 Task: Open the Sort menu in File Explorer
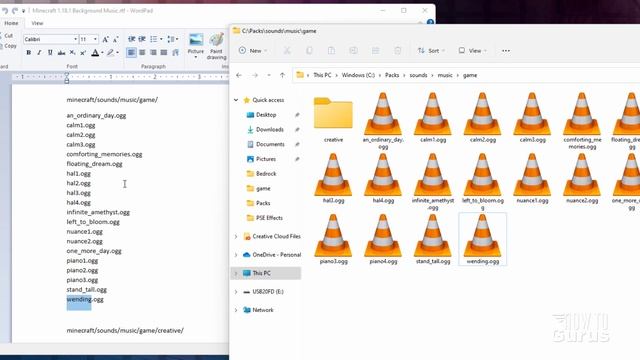coord(431,51)
